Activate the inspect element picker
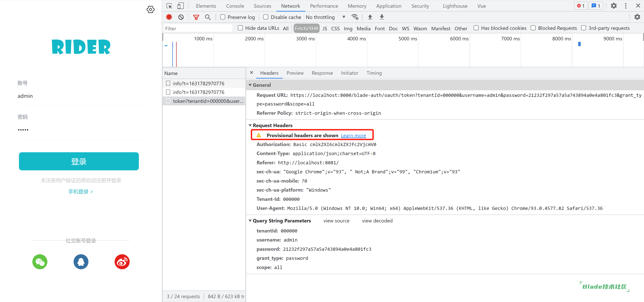The height and width of the screenshot is (302, 644). pyautogui.click(x=169, y=6)
